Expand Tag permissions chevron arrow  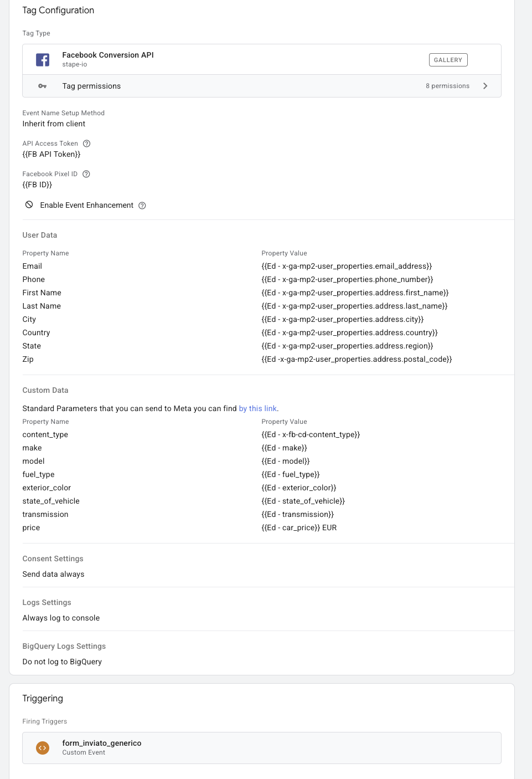pos(485,86)
